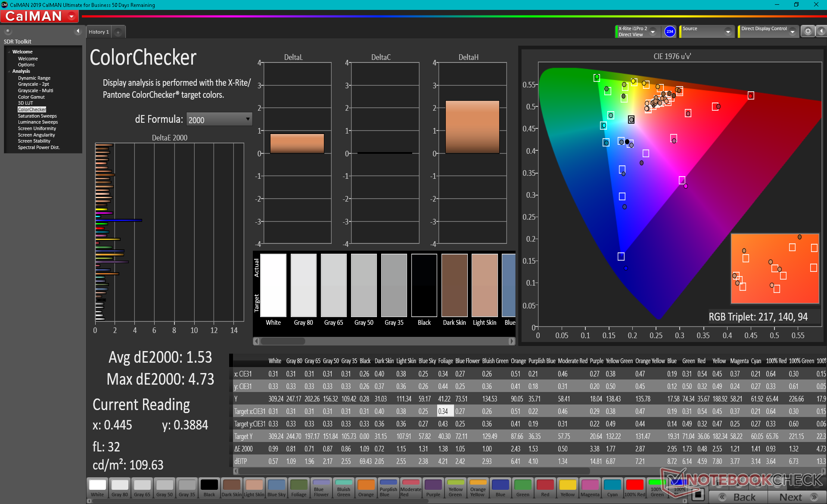Open Saturation Sweeps page
The height and width of the screenshot is (504, 827).
(37, 116)
